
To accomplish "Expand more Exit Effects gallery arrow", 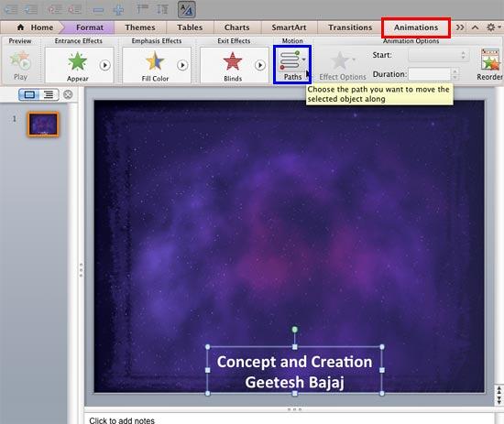I will click(260, 65).
